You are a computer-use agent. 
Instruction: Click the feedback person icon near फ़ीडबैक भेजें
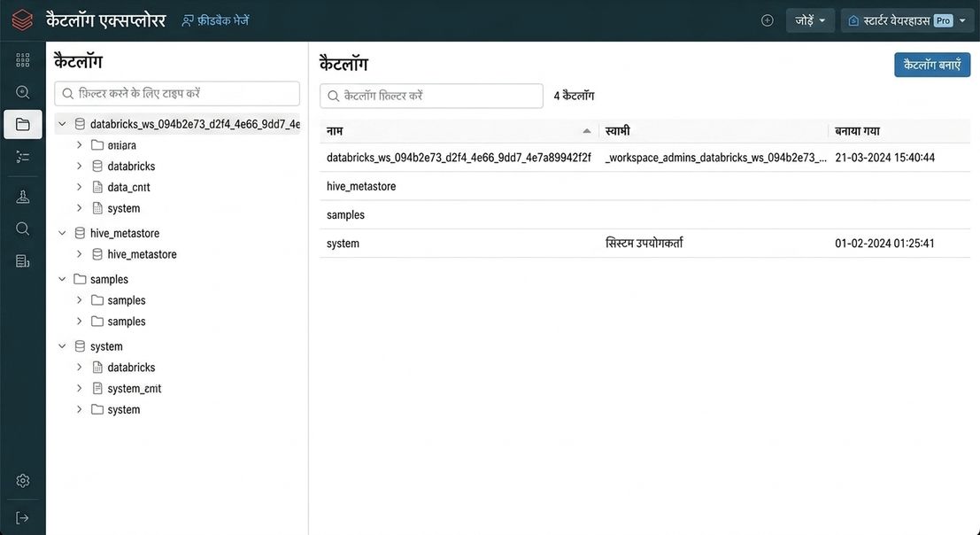(188, 21)
